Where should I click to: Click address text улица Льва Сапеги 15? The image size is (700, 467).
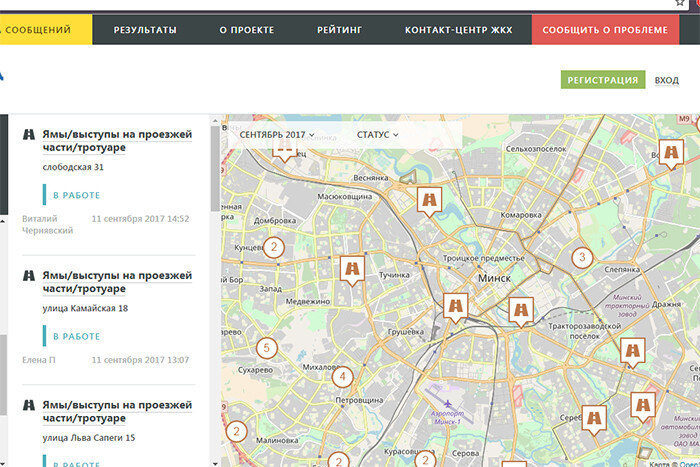click(89, 438)
